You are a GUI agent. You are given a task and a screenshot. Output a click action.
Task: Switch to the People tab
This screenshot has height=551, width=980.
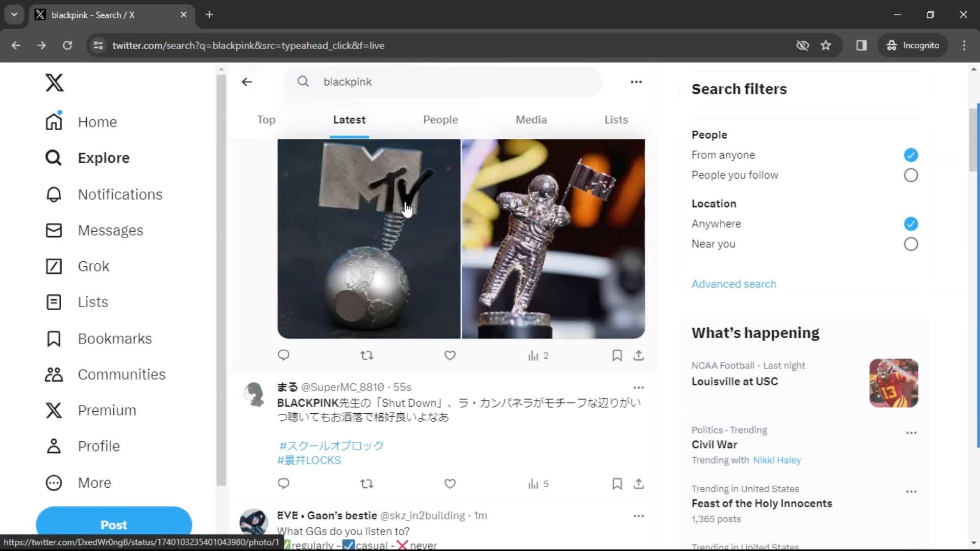tap(440, 120)
